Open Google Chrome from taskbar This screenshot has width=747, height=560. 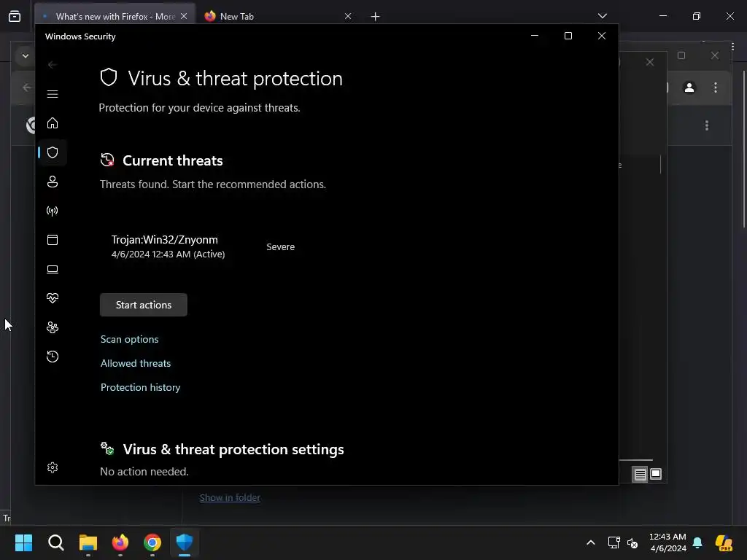(x=152, y=542)
